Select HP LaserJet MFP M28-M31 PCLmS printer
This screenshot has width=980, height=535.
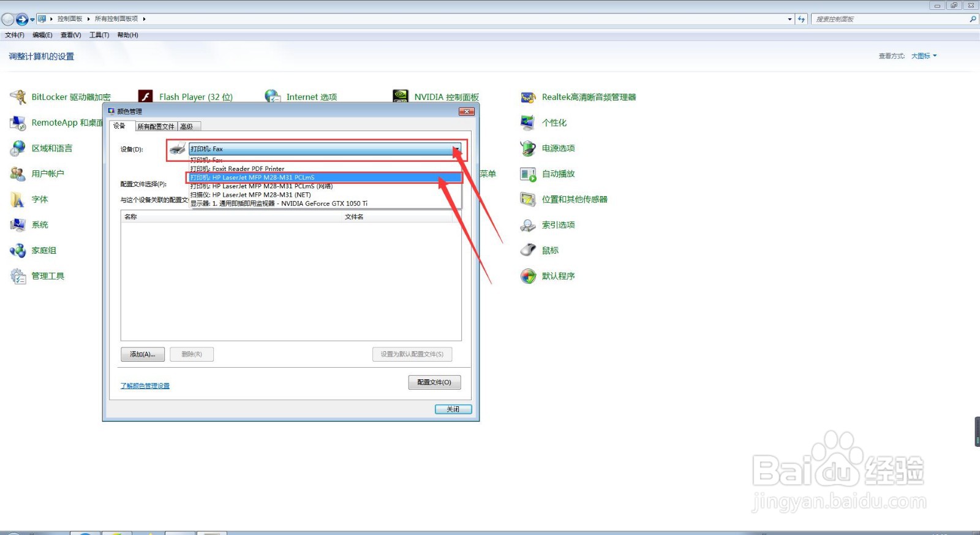(325, 177)
